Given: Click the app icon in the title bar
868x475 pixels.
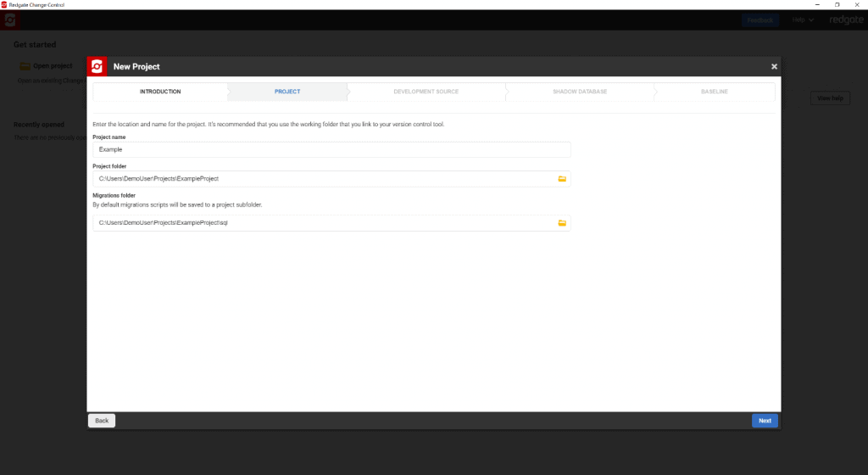Looking at the screenshot, I should click(x=4, y=4).
